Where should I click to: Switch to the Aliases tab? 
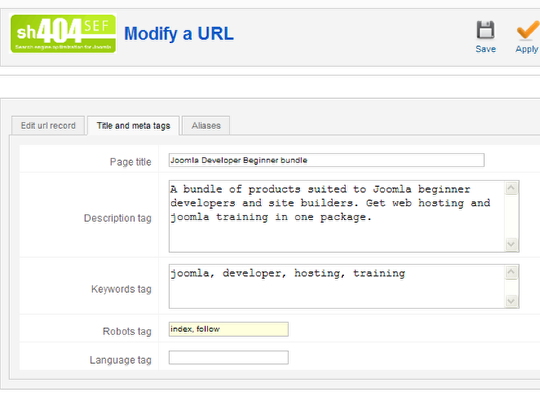click(206, 126)
